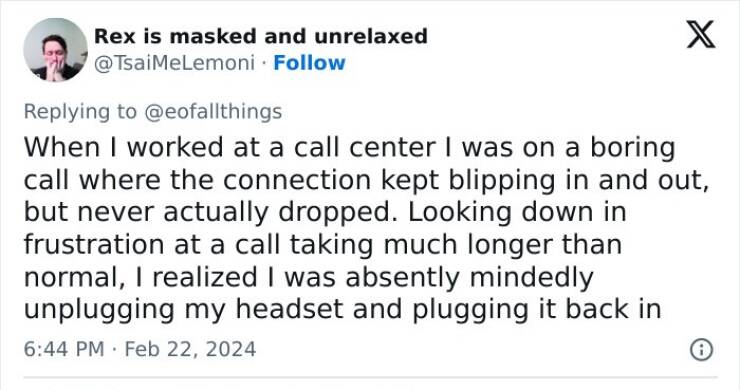Click display name Rex is masked and unrelaxed
Screen dimensions: 740x390
[261, 36]
